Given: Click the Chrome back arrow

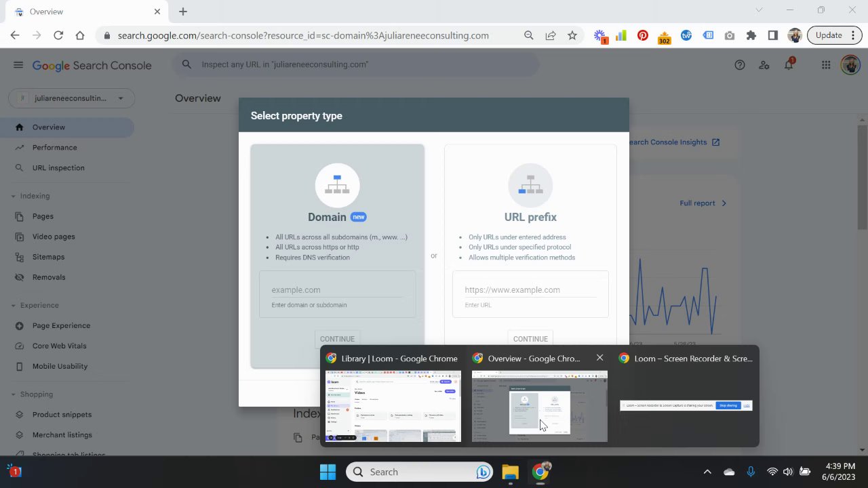Looking at the screenshot, I should click(x=15, y=35).
